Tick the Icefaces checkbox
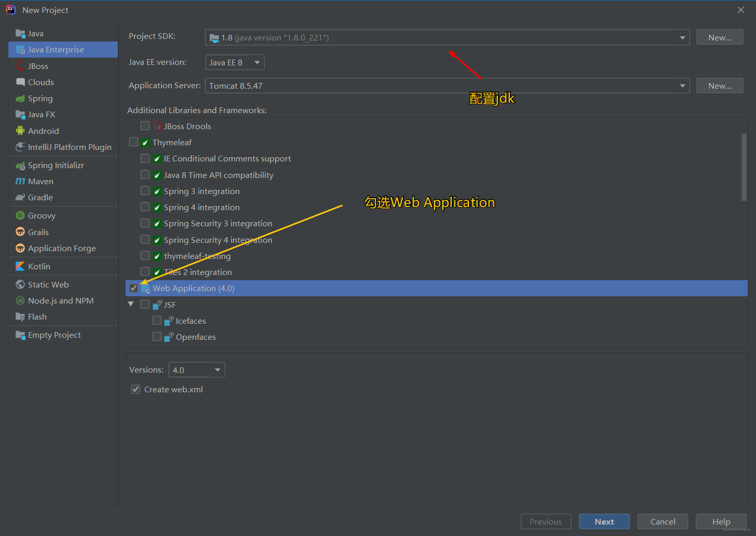Viewport: 756px width, 536px height. (157, 320)
